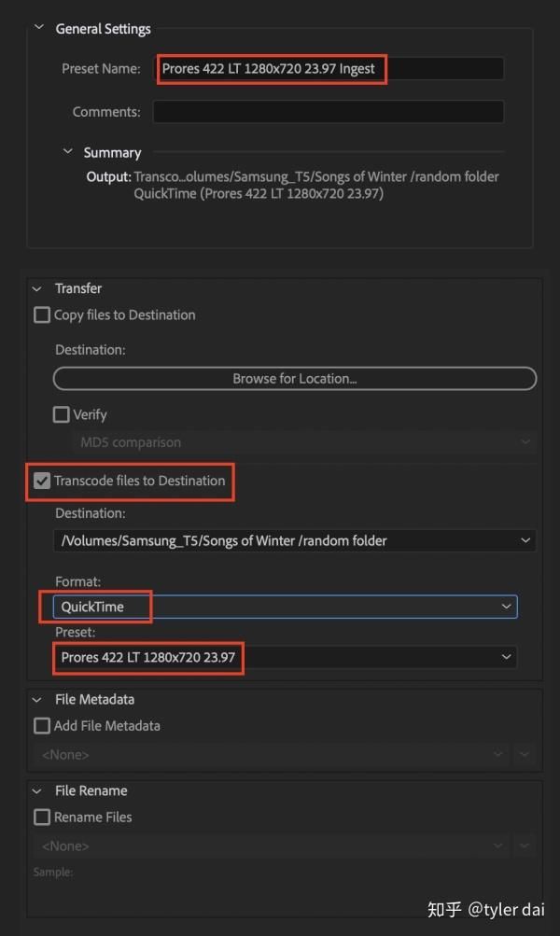Collapse the Transfer section chevron

tap(37, 288)
